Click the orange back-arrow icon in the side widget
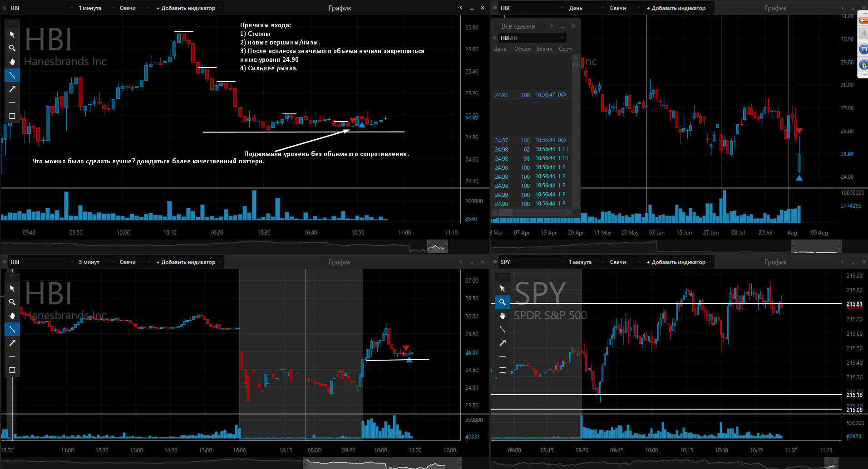868x469 pixels. [863, 21]
